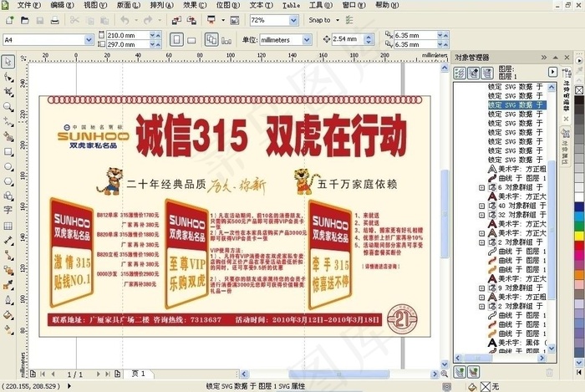Toggle apply layout to current page only

pos(226,39)
